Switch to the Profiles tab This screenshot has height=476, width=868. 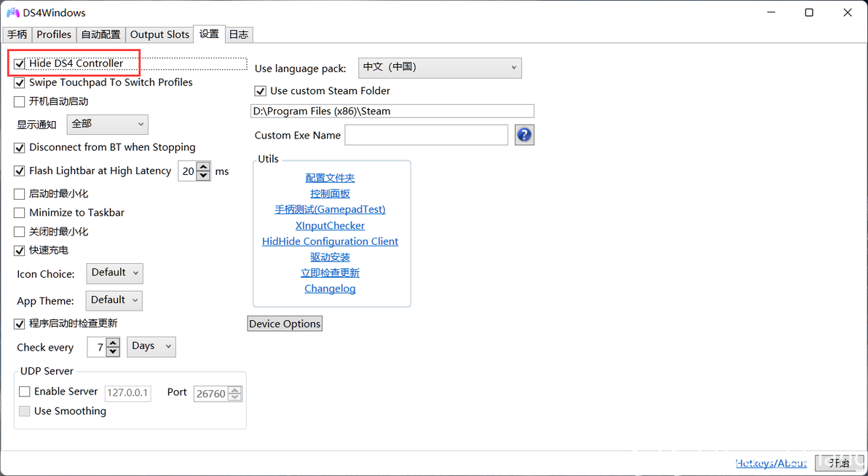point(54,34)
